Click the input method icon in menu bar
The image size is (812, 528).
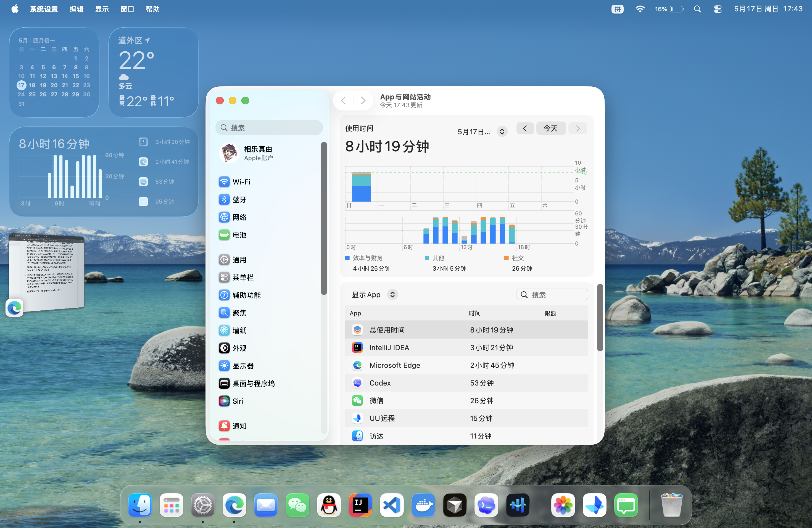[x=617, y=9]
